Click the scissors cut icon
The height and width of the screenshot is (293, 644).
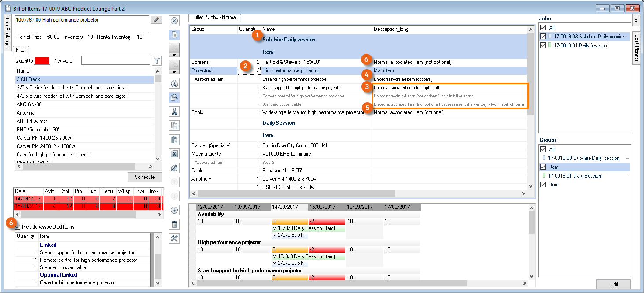pos(174,112)
